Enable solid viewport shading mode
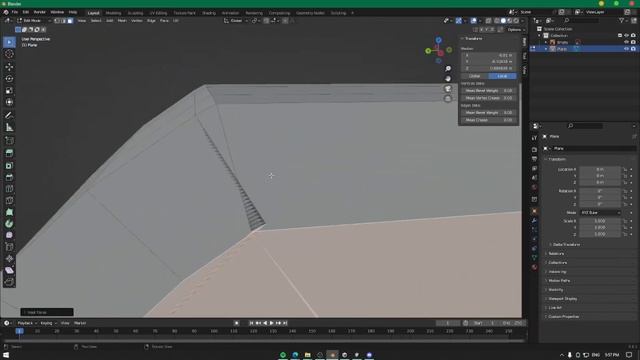640x360 pixels. coord(503,20)
